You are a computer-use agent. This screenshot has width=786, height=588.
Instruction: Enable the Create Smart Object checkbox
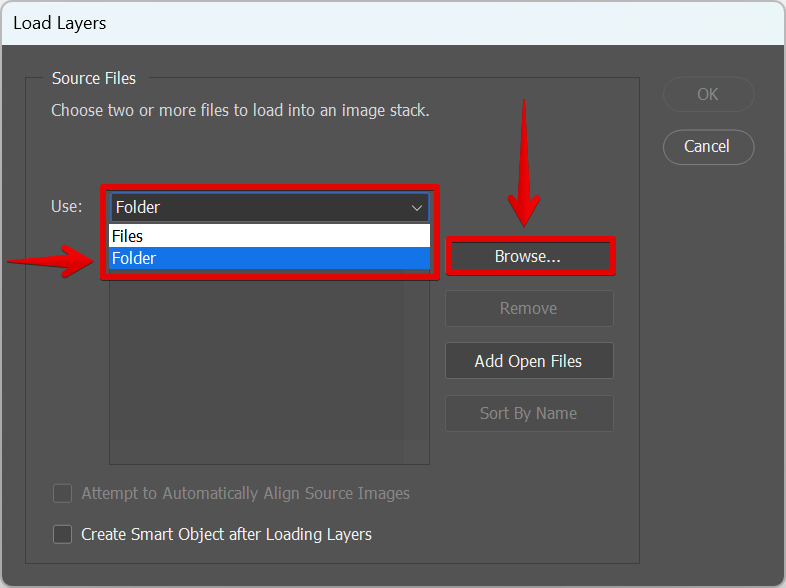point(63,534)
